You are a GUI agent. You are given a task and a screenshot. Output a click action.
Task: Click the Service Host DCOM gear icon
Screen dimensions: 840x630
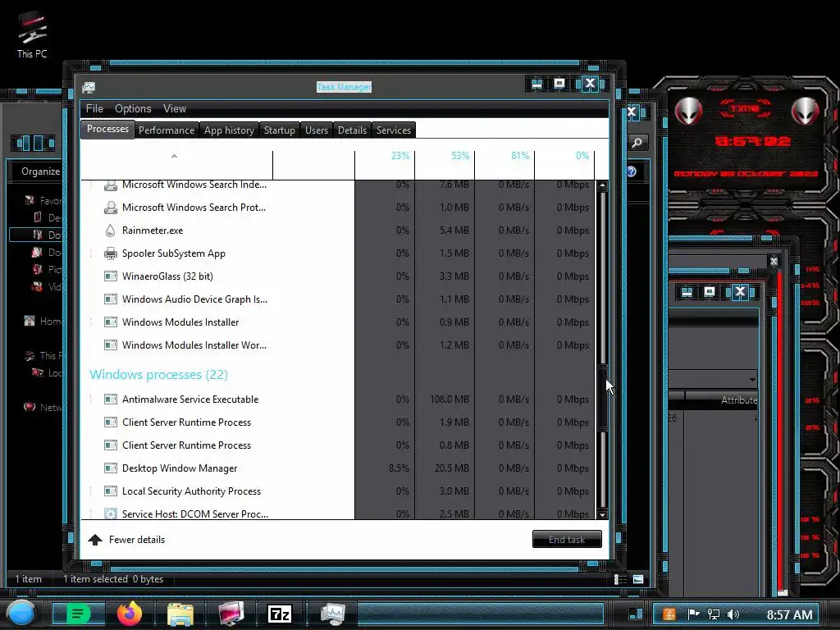tap(111, 514)
